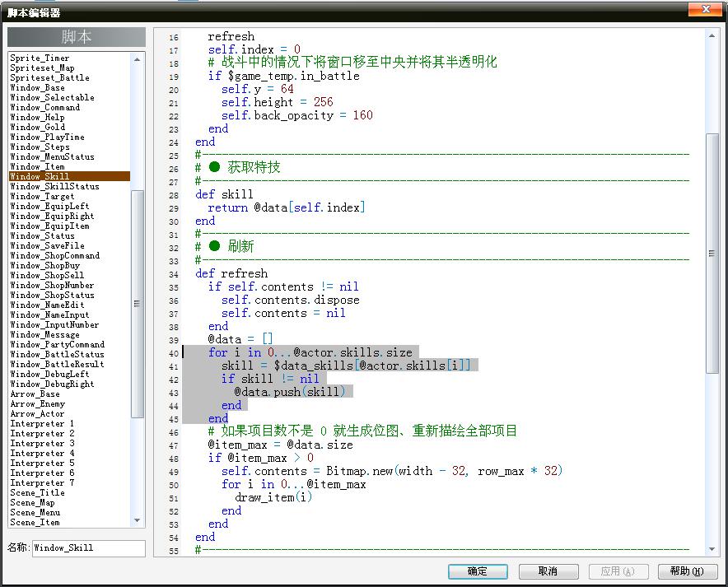Select the Window_Message script
Image resolution: width=728 pixels, height=587 pixels.
tap(44, 334)
